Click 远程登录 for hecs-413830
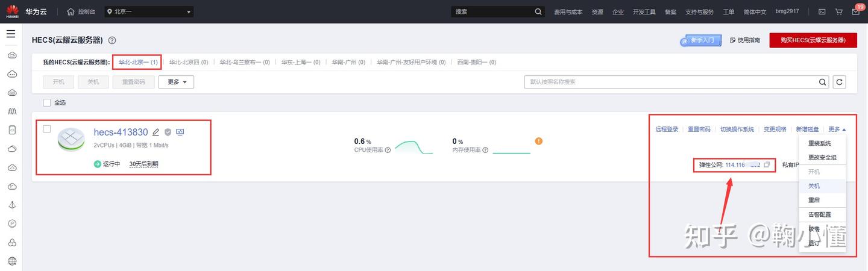The width and height of the screenshot is (868, 271). pyautogui.click(x=667, y=129)
